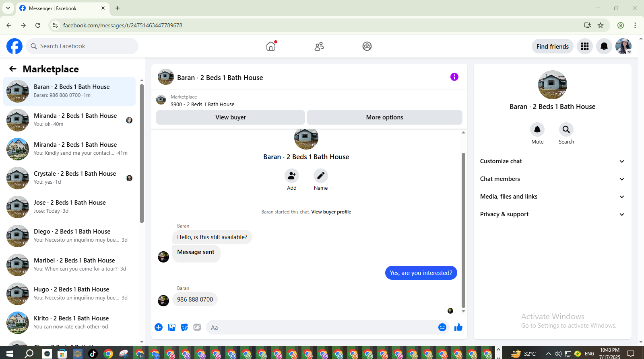
Task: Open the GIF picker icon
Action: tap(197, 327)
